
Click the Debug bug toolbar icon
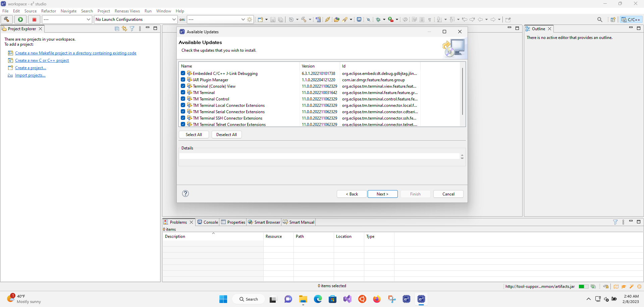[x=378, y=19]
